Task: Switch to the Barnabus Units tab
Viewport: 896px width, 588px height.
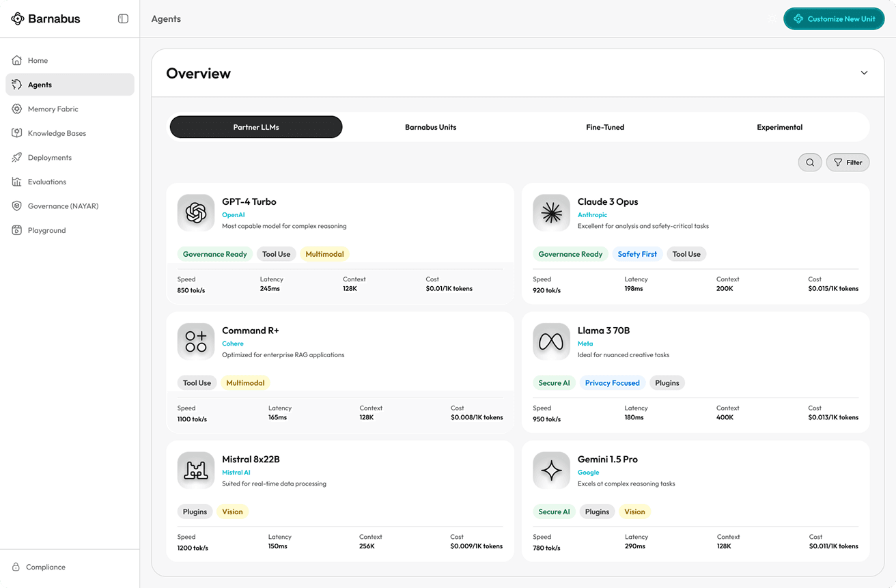Action: [x=430, y=127]
